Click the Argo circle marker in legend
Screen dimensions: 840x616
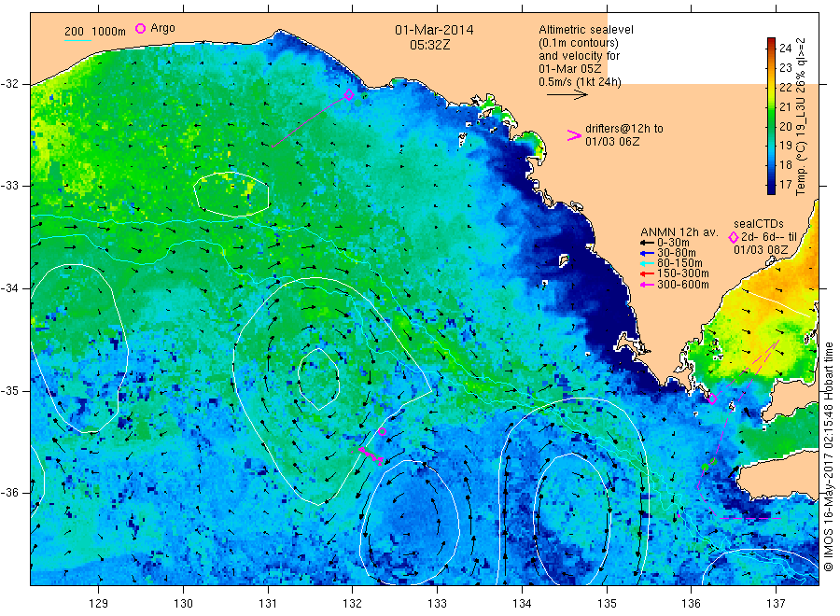point(140,28)
